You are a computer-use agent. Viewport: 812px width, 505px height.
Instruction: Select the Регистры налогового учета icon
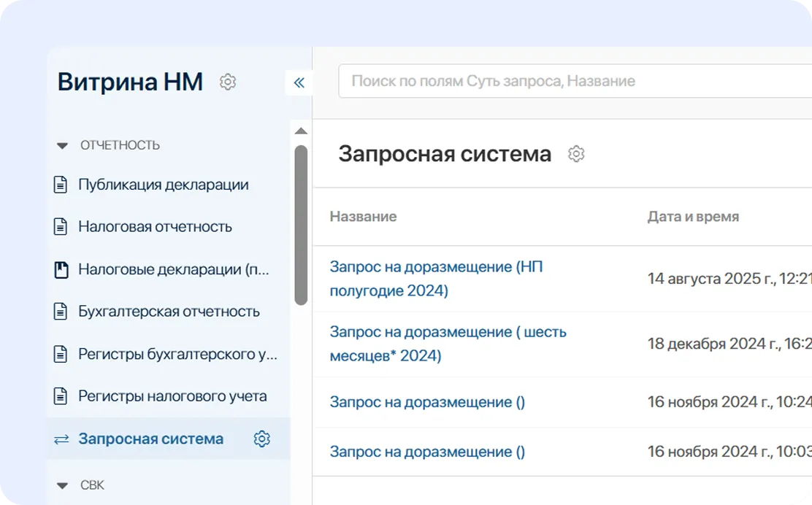click(x=59, y=396)
